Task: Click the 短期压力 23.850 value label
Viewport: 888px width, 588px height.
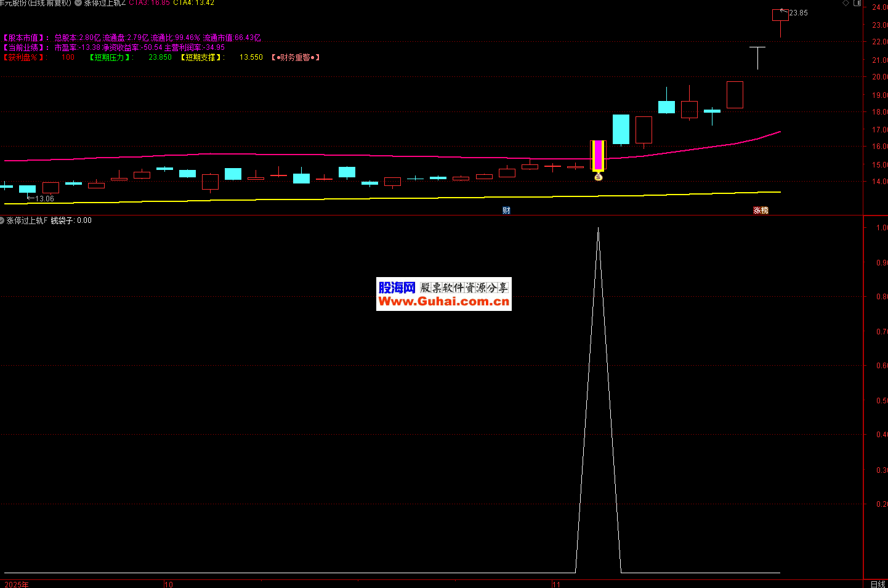Action: click(160, 57)
